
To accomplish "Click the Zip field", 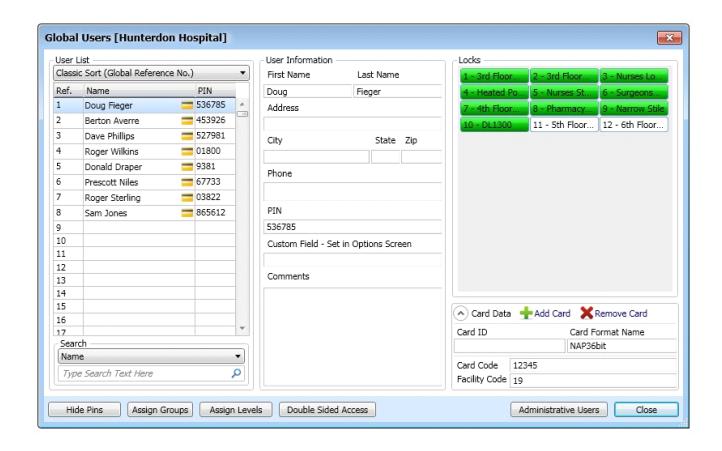I will click(x=422, y=157).
